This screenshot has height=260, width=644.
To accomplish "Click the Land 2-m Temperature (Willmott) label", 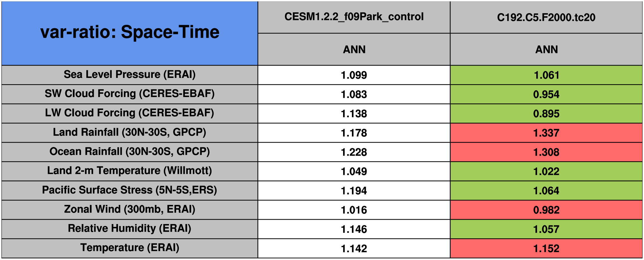I will [x=130, y=171].
